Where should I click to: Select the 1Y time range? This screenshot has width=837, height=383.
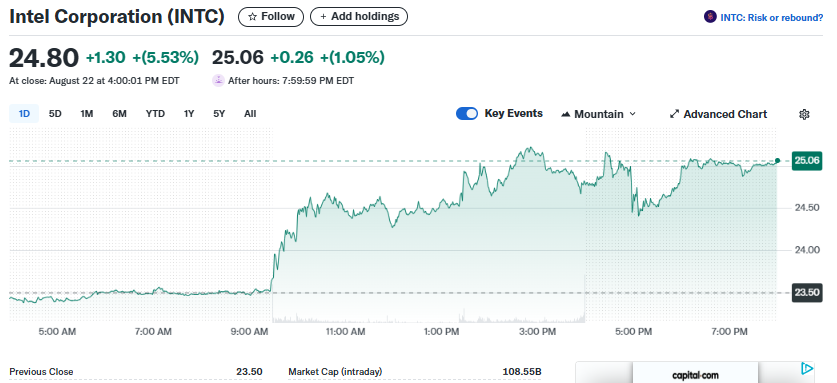tap(189, 114)
